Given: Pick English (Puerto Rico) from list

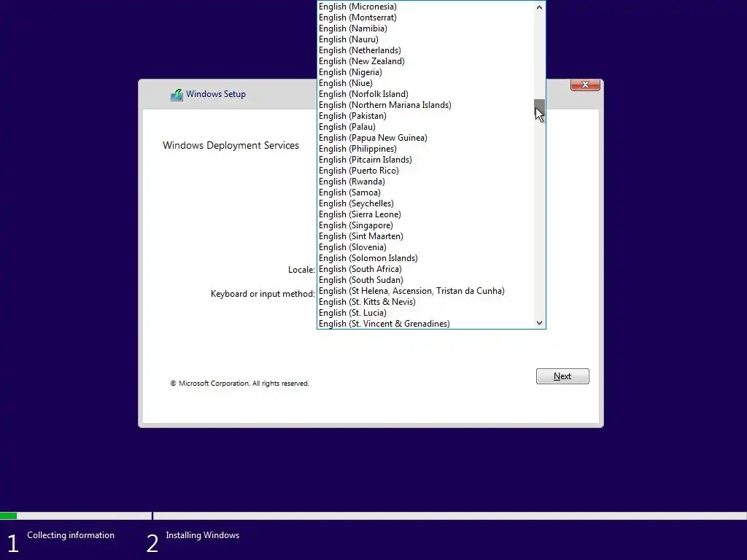Looking at the screenshot, I should (x=425, y=171).
